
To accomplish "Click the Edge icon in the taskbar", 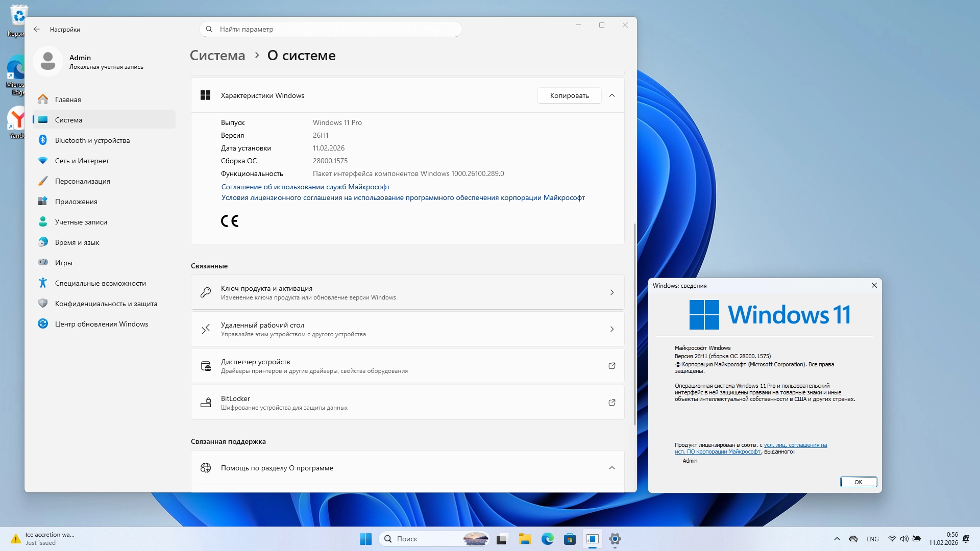I will [547, 539].
